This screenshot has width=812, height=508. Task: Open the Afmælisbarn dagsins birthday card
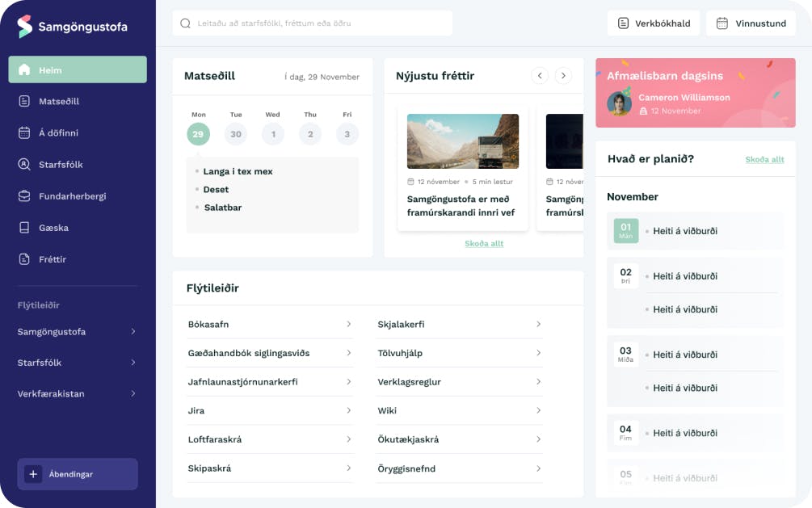696,93
